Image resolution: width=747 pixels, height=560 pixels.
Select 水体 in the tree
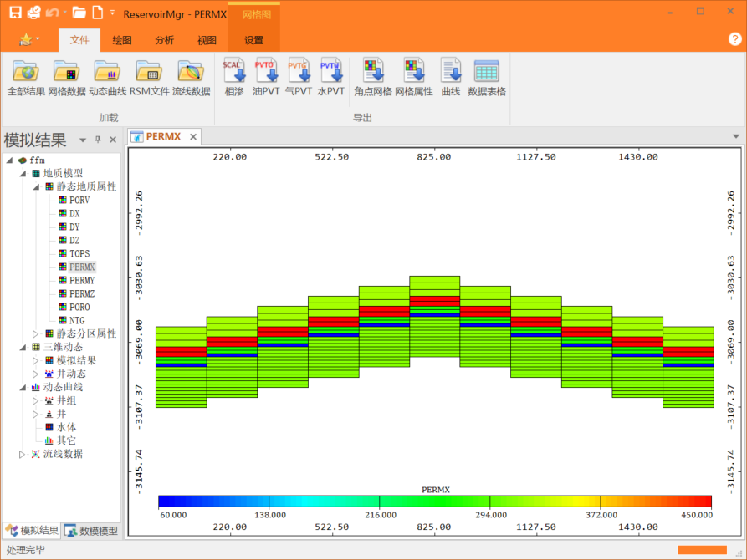(x=66, y=427)
